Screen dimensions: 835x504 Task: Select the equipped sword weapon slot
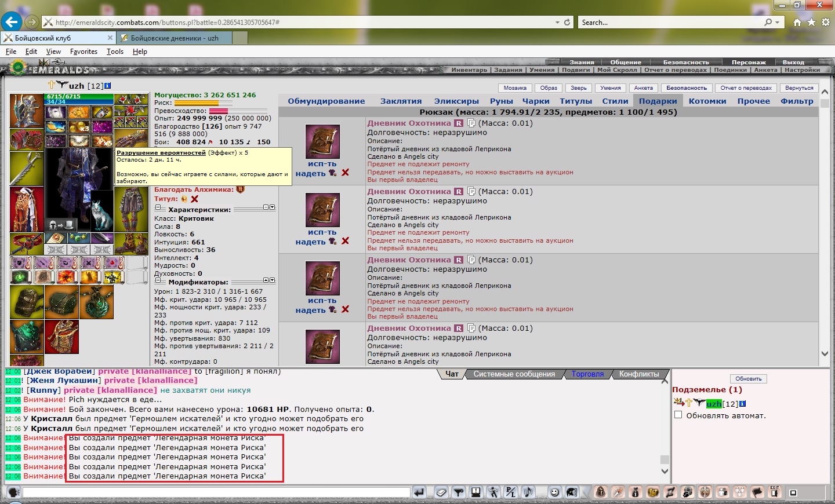click(x=27, y=169)
